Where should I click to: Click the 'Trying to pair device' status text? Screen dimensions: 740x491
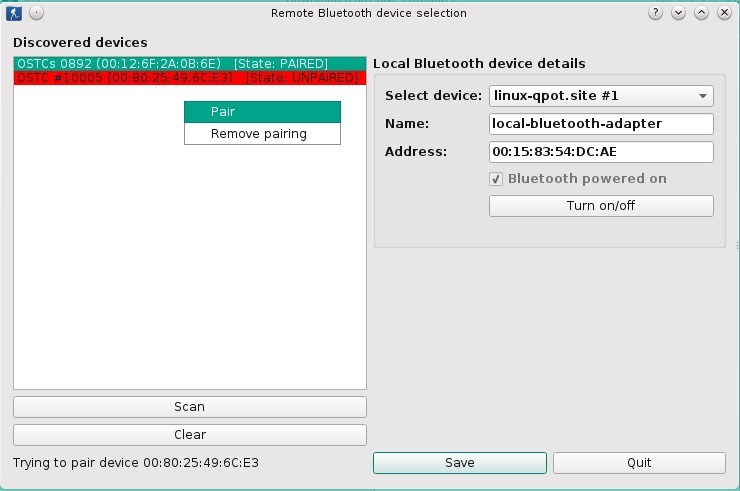(x=136, y=463)
